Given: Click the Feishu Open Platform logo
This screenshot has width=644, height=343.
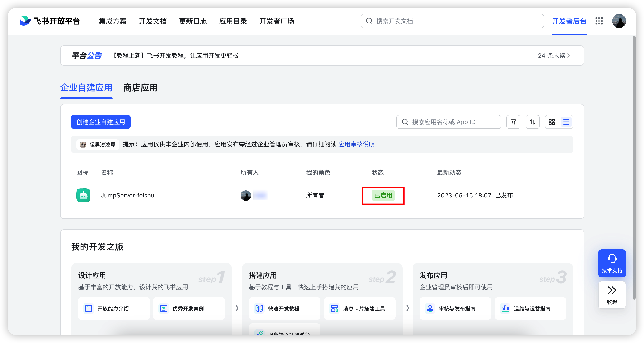Looking at the screenshot, I should coord(50,21).
